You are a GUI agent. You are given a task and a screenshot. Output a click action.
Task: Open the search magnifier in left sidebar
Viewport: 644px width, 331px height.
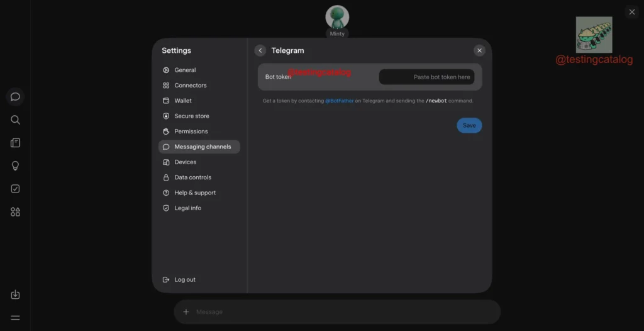(x=15, y=120)
